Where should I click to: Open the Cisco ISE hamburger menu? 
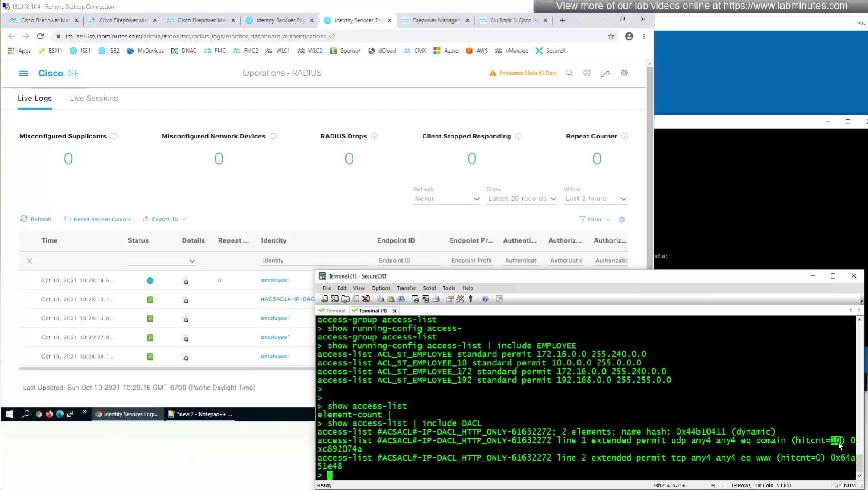tap(23, 73)
